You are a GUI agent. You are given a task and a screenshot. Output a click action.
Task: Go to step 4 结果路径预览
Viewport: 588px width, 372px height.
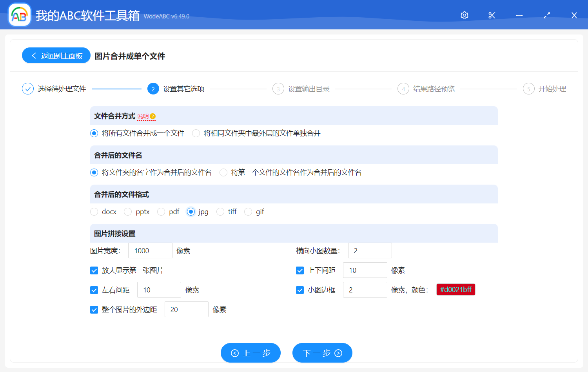(x=433, y=89)
